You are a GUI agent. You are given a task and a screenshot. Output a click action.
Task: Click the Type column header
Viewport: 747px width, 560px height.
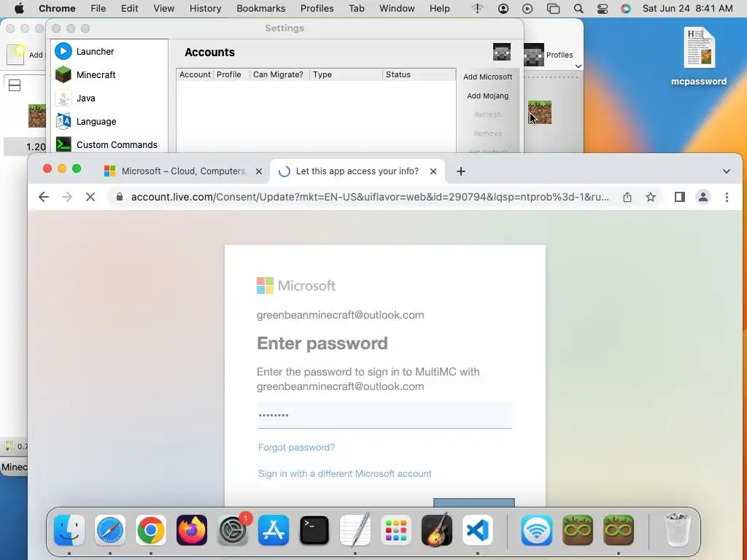pyautogui.click(x=346, y=74)
